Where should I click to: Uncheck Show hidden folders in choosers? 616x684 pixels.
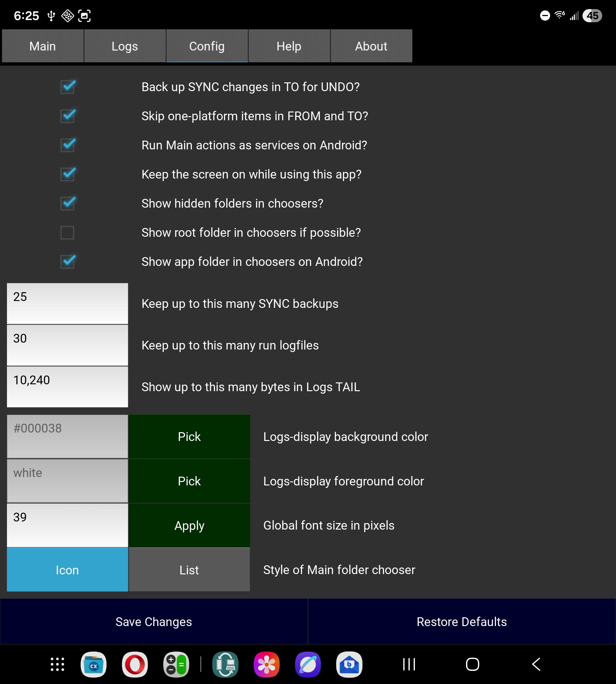click(67, 204)
